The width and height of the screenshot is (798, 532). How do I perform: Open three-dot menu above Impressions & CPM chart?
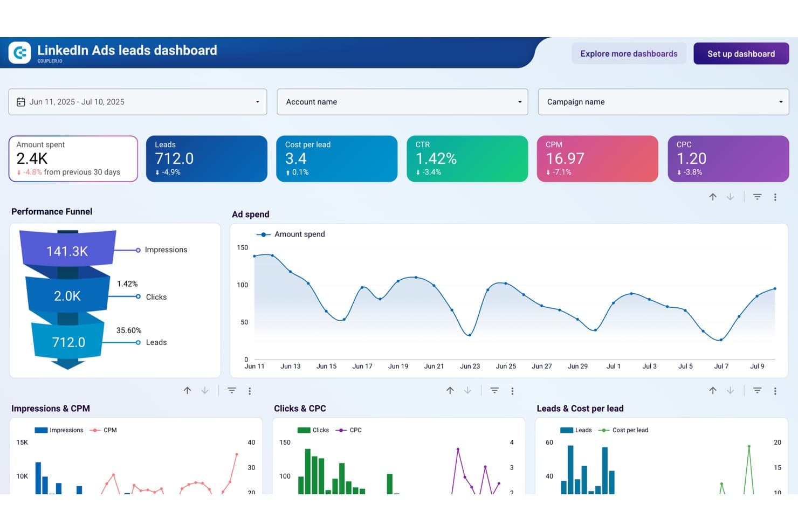tap(250, 391)
